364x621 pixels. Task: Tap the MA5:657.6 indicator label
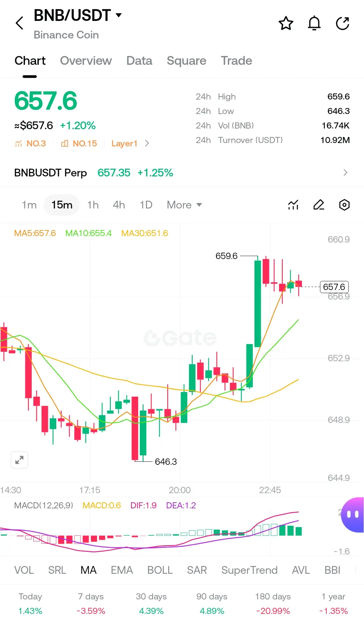point(35,233)
